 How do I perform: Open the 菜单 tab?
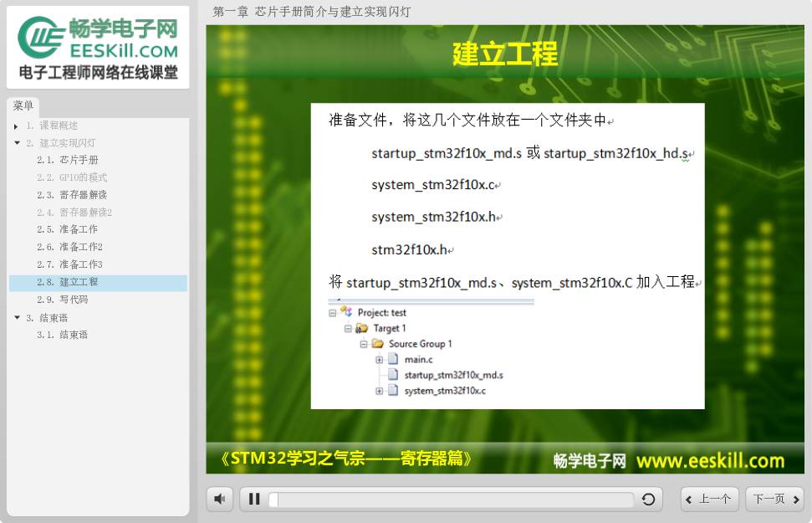pyautogui.click(x=23, y=105)
